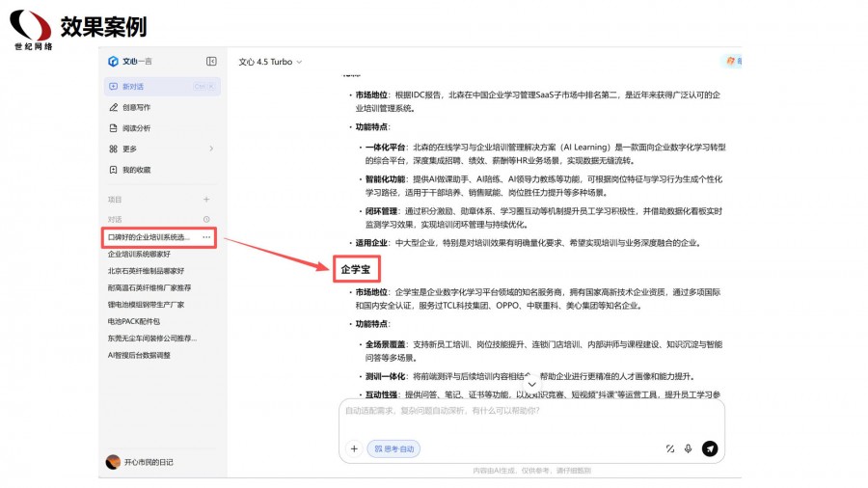This screenshot has height=488, width=868.
Task: Open three-dots menu on highlighted conversation
Action: click(x=206, y=237)
